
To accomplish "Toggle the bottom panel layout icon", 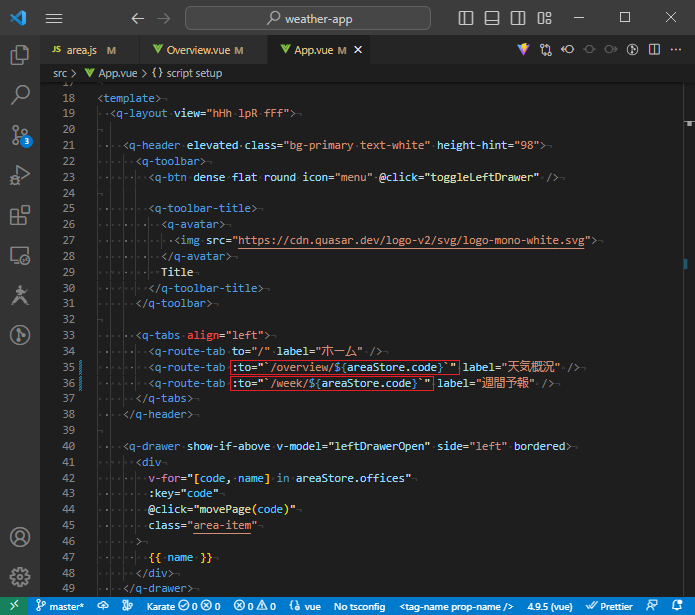I will pos(492,18).
